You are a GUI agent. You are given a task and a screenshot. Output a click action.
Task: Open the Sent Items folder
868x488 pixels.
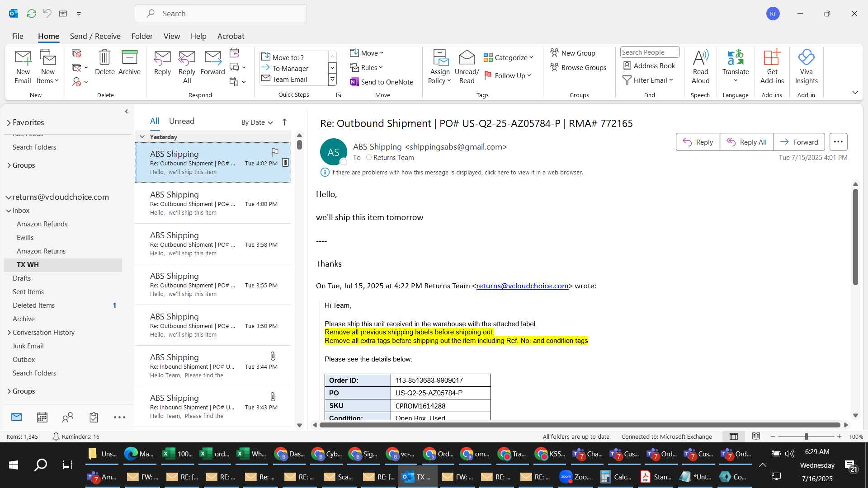[28, 292]
